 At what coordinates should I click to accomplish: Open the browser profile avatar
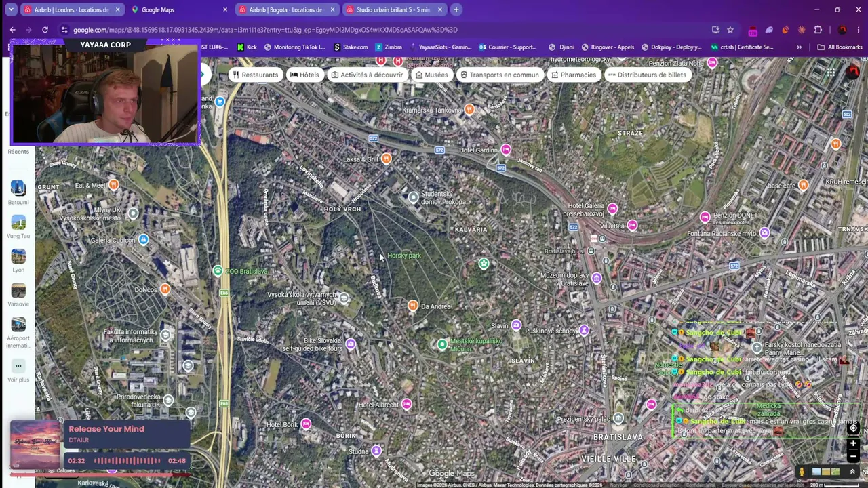[x=842, y=30]
